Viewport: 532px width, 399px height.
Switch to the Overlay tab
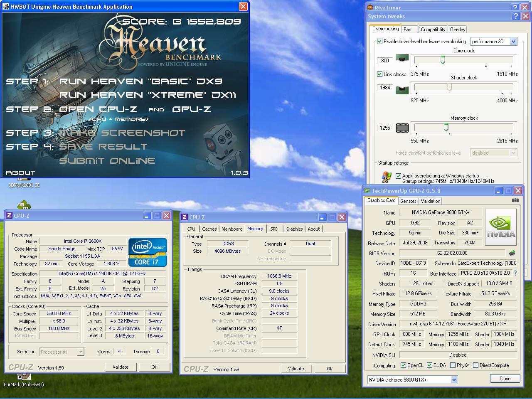pos(458,30)
